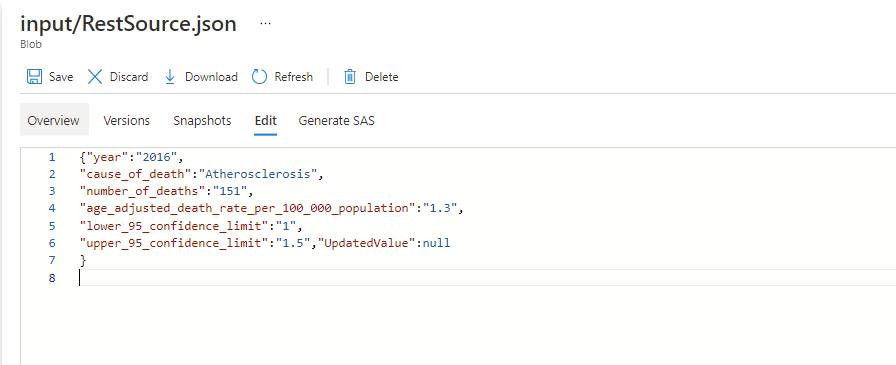Click the "cause_of_death" key

pyautogui.click(x=135, y=174)
